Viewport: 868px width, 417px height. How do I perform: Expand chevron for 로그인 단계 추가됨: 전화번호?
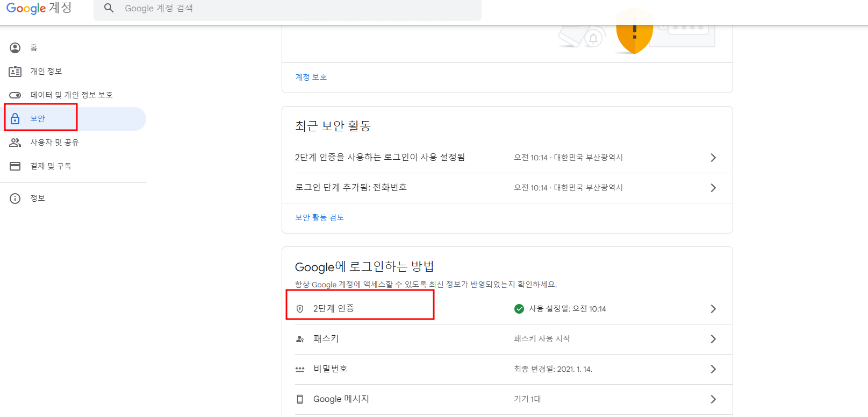click(x=713, y=188)
